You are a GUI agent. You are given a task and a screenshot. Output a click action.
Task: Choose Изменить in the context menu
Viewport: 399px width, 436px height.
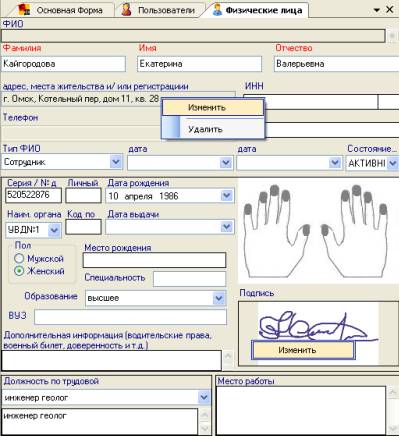coord(213,108)
